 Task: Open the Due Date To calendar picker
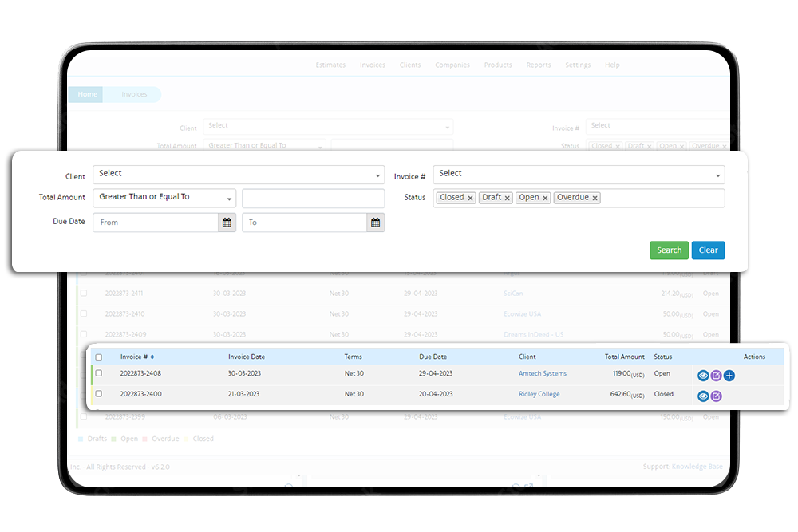point(375,223)
